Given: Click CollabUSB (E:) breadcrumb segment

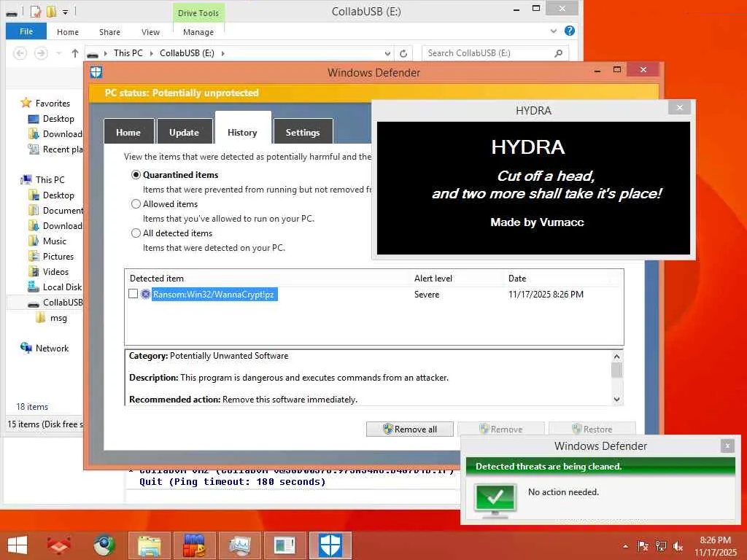Looking at the screenshot, I should click(187, 52).
